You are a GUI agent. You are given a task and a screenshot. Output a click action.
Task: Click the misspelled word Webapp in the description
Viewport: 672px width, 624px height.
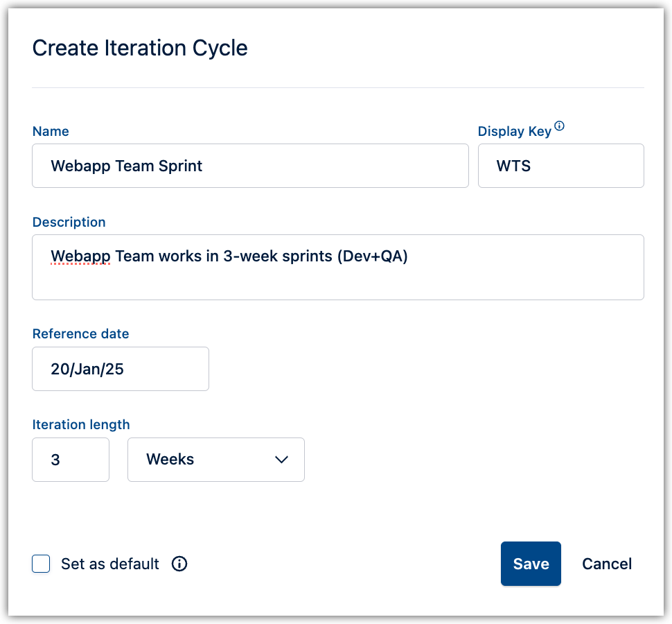click(80, 256)
